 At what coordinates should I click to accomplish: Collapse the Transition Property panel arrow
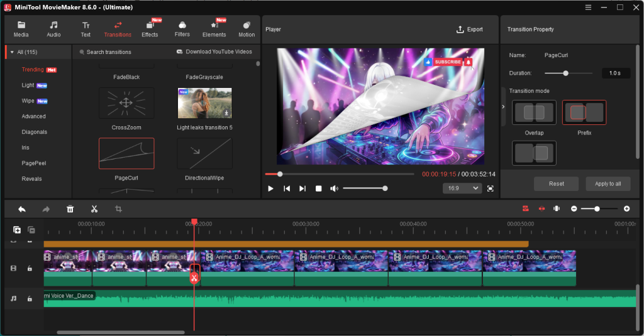(503, 107)
